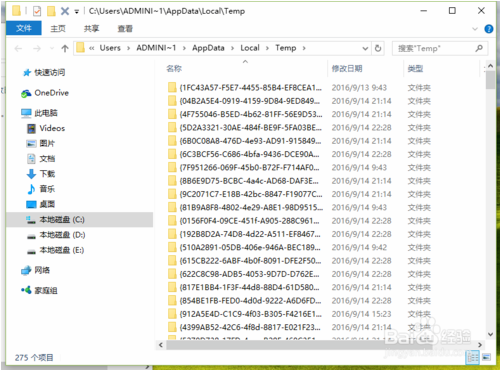Select folder {6B0C08A8-476D-4e93-AD91-915849...
This screenshot has width=500, height=370.
pyautogui.click(x=250, y=141)
